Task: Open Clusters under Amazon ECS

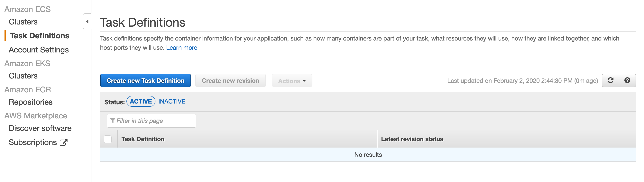Action: click(23, 22)
